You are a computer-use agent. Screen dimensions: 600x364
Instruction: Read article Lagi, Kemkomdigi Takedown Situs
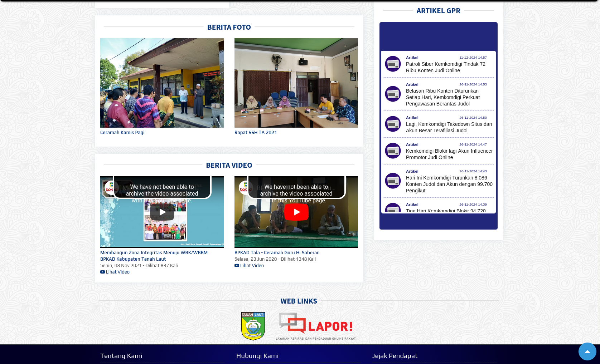pos(449,127)
